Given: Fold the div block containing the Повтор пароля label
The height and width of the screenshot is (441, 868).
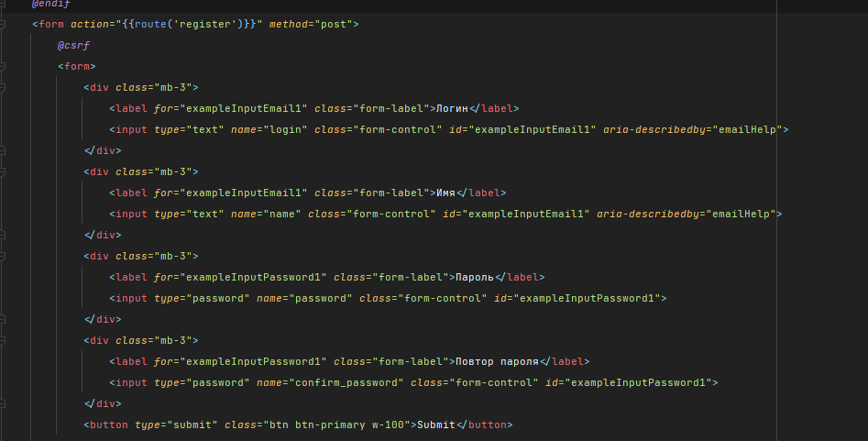Looking at the screenshot, I should coord(2,340).
